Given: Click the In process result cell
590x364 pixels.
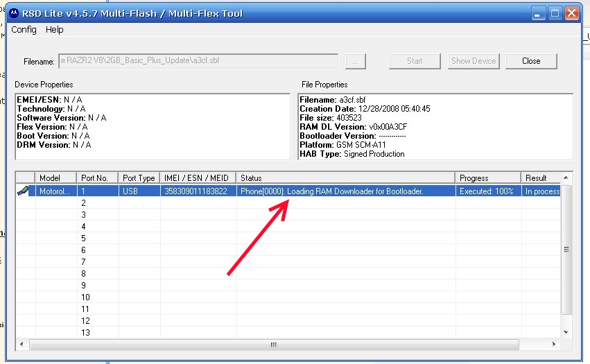Looking at the screenshot, I should click(542, 191).
